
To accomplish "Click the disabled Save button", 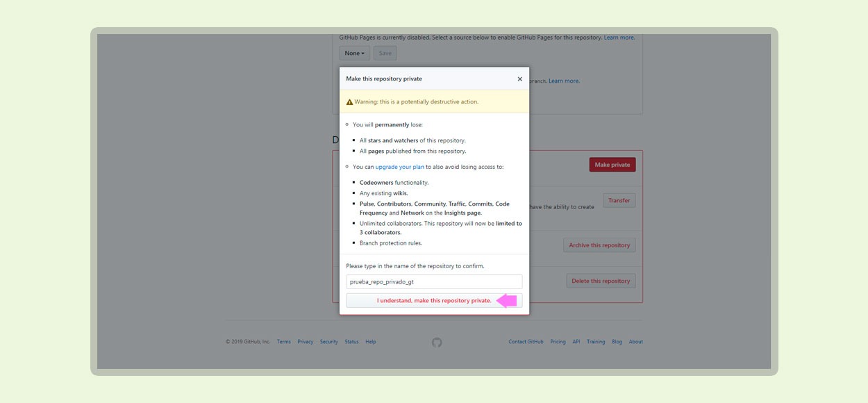I will coord(385,53).
